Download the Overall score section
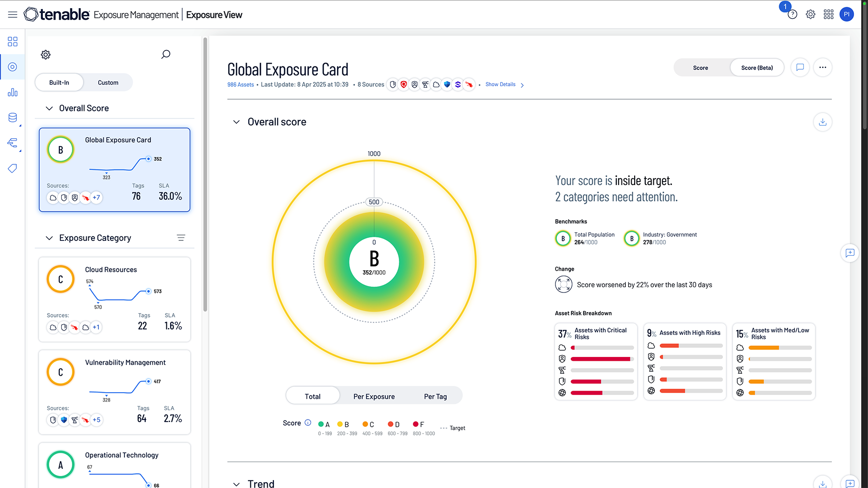Image resolution: width=868 pixels, height=488 pixels. (x=823, y=122)
